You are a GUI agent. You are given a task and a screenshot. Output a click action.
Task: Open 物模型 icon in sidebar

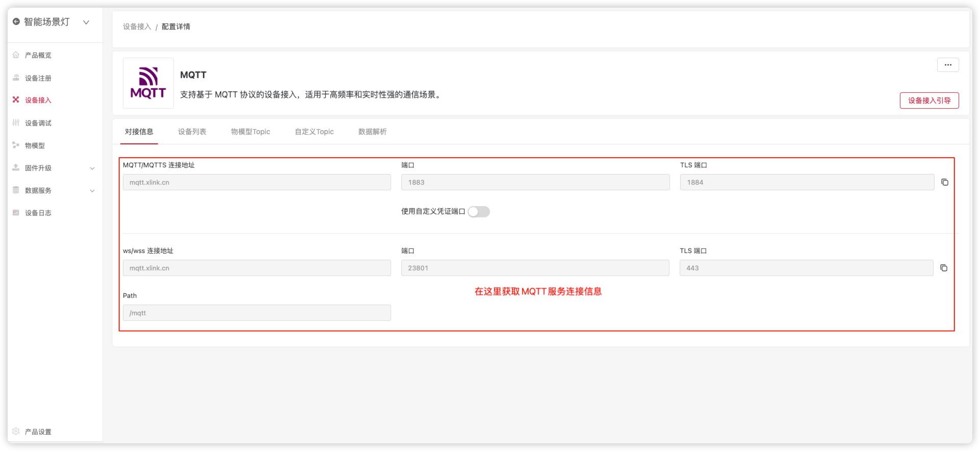pos(16,145)
